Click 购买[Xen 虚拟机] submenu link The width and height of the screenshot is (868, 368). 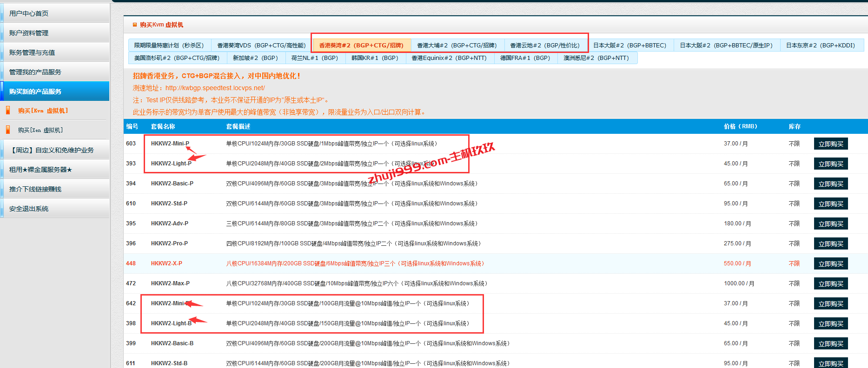[40, 130]
